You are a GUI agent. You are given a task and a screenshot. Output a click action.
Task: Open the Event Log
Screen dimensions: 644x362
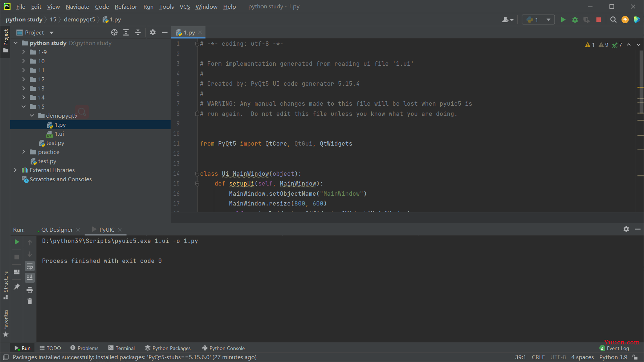(x=615, y=348)
